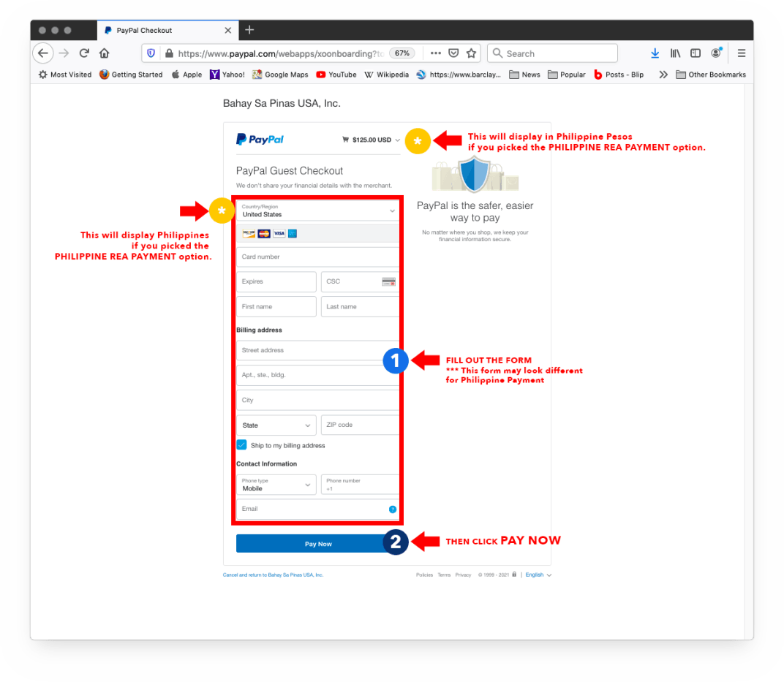This screenshot has height=682, width=784.
Task: Open the Popular bookmarks folder
Action: (567, 75)
